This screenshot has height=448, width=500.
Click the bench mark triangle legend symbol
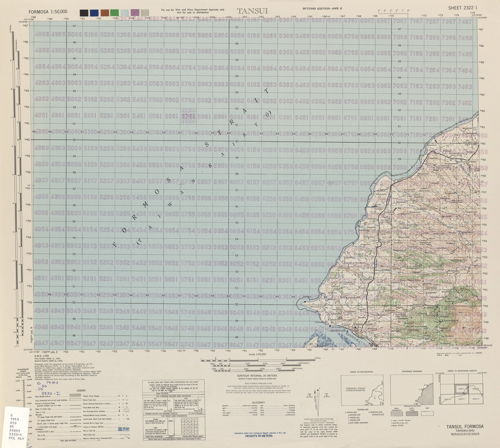[119, 419]
